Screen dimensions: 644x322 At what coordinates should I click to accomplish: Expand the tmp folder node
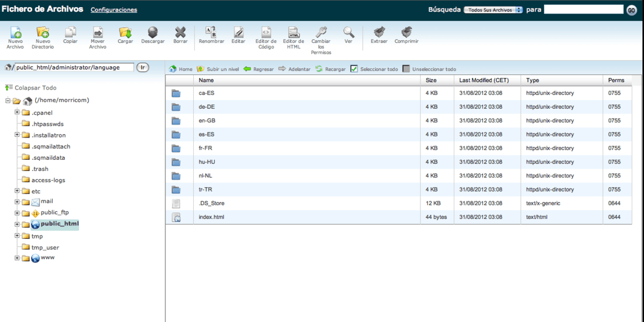(x=17, y=236)
